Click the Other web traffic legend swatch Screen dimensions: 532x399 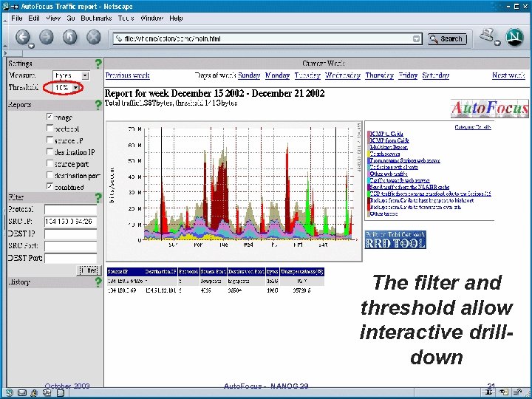[369, 174]
